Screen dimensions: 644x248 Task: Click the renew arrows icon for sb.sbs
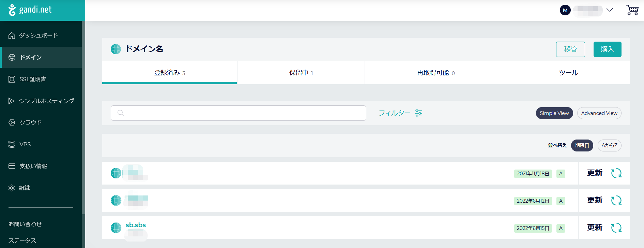point(616,228)
